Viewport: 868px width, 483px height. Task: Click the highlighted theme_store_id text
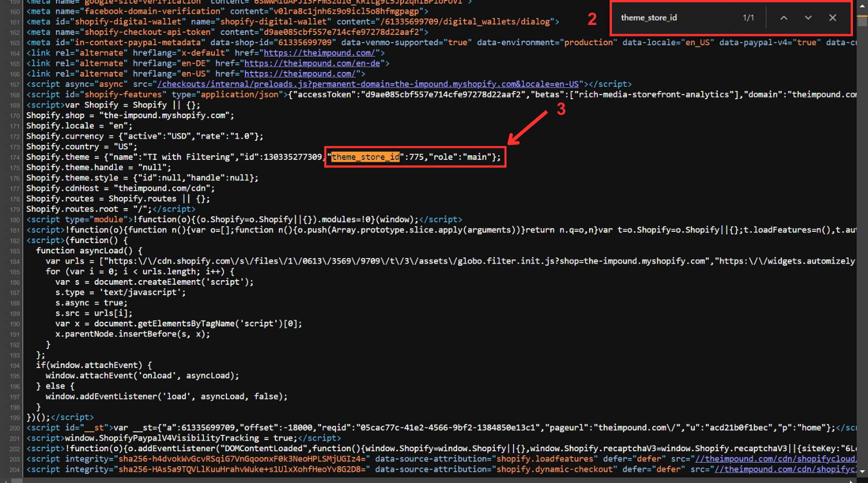(x=365, y=157)
